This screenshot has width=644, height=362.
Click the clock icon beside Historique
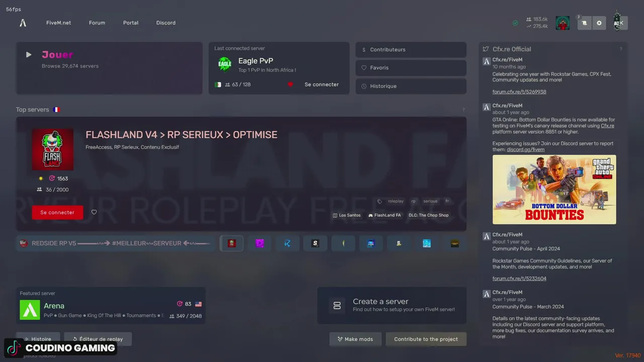click(x=364, y=86)
